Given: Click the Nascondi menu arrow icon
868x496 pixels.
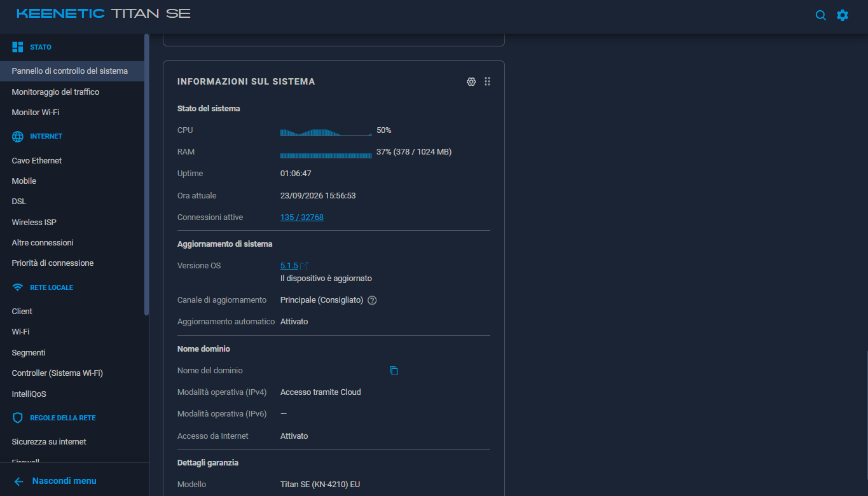Looking at the screenshot, I should (18, 481).
